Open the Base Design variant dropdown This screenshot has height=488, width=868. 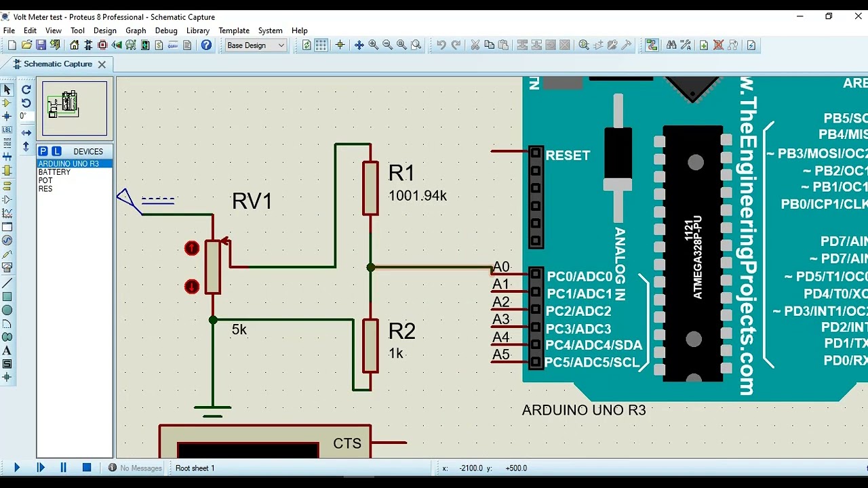click(256, 45)
